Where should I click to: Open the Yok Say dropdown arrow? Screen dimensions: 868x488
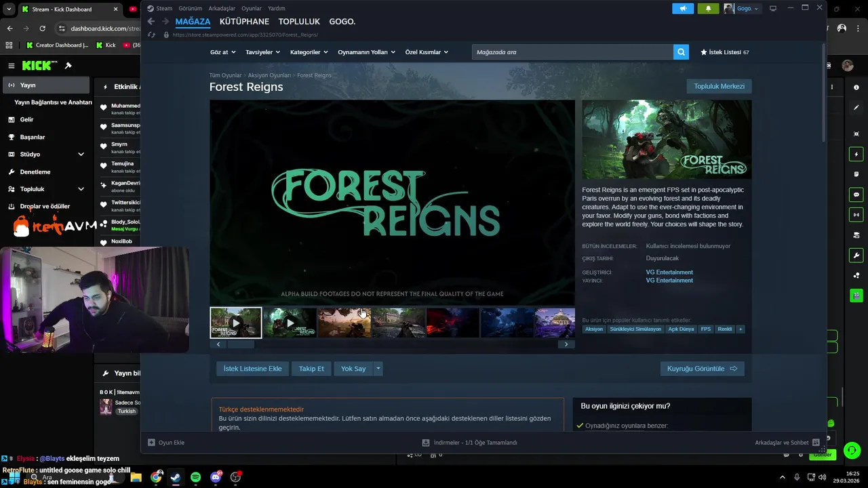[378, 369]
